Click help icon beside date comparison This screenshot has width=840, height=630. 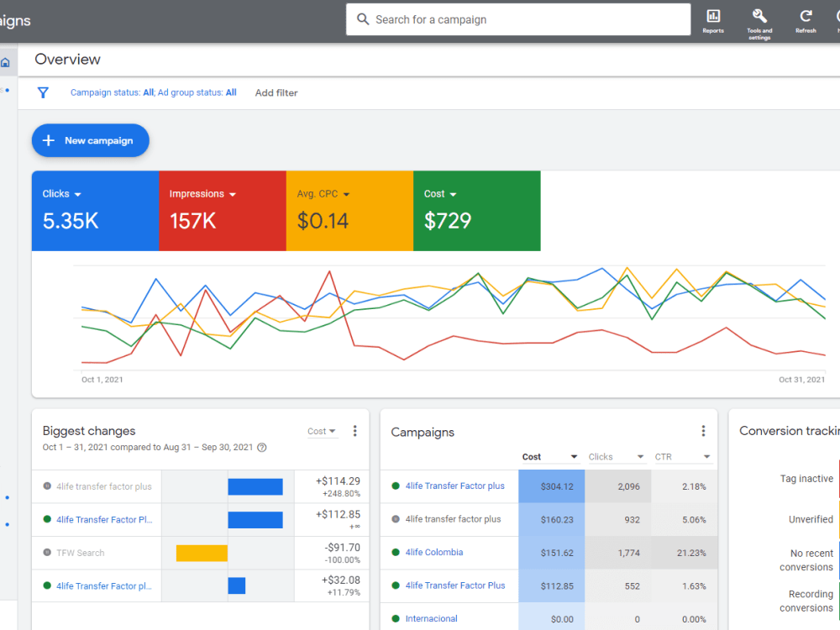point(262,448)
